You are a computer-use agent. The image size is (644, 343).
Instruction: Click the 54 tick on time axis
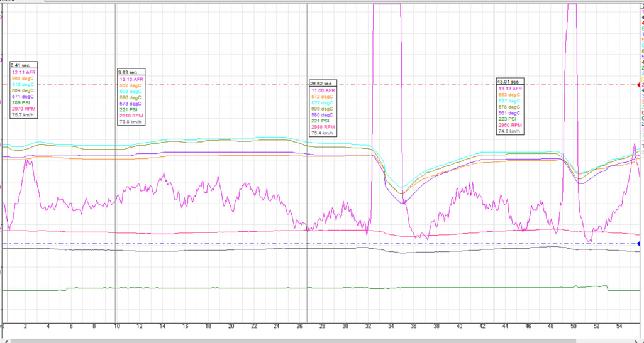tap(619, 327)
